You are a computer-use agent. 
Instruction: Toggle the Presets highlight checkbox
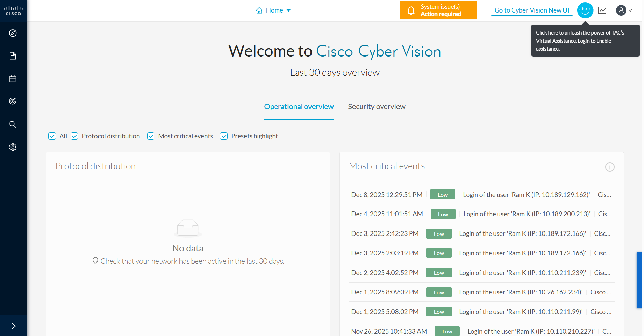click(224, 136)
